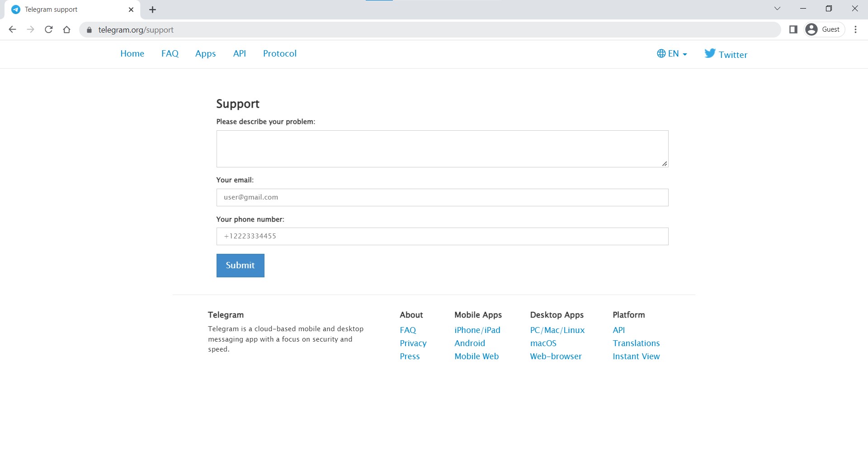Open the Android footer link
868x466 pixels.
pyautogui.click(x=470, y=343)
